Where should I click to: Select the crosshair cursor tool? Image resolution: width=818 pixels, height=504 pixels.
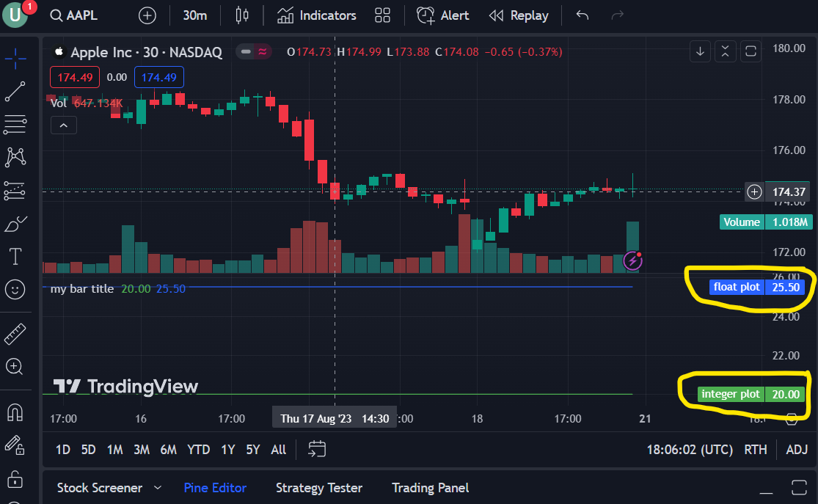click(15, 59)
